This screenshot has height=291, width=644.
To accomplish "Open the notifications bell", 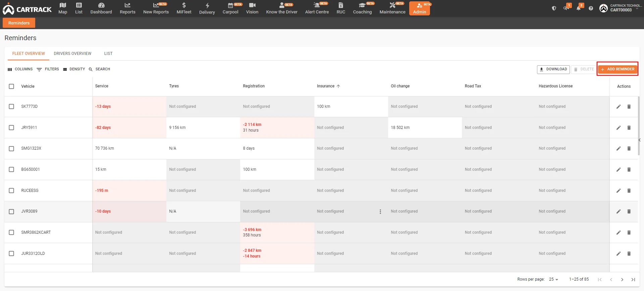I will pyautogui.click(x=579, y=8).
